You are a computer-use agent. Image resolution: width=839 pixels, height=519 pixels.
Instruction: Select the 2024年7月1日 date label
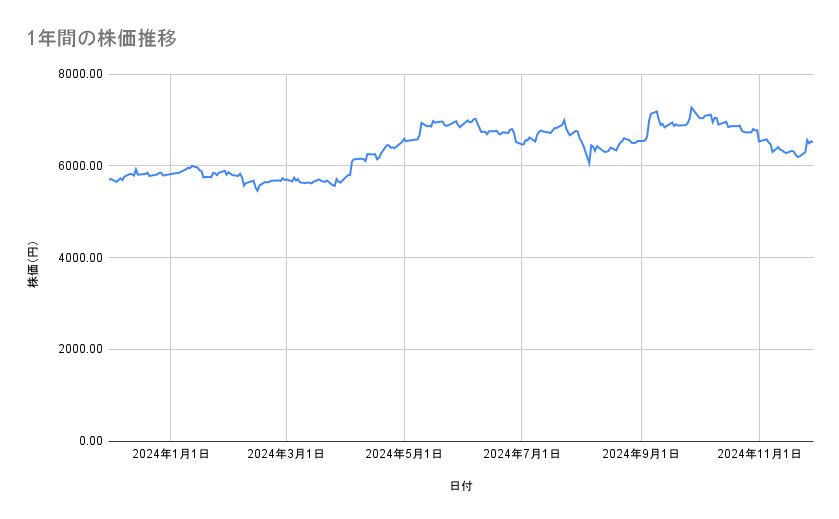point(521,455)
